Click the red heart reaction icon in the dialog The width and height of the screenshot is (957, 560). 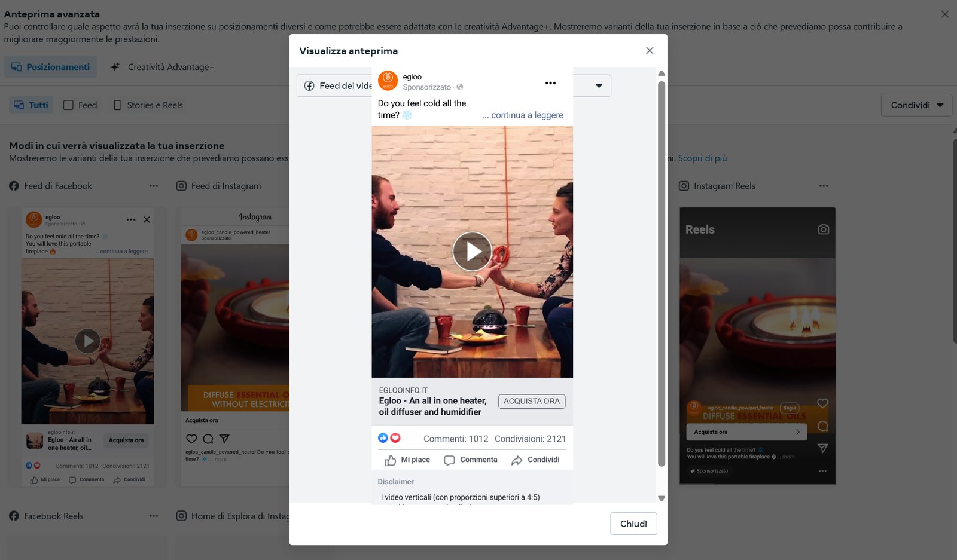click(395, 438)
